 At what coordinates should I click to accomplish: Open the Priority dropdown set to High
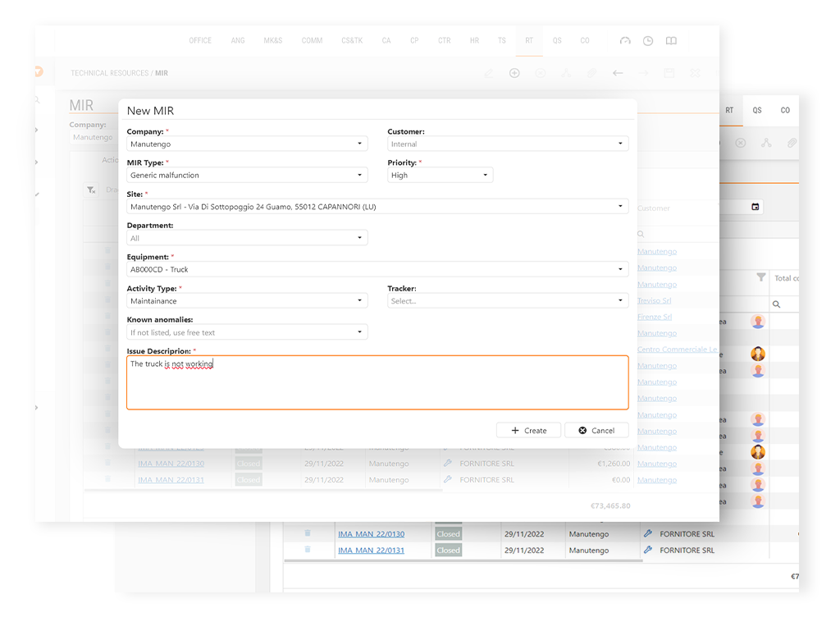[x=440, y=176]
